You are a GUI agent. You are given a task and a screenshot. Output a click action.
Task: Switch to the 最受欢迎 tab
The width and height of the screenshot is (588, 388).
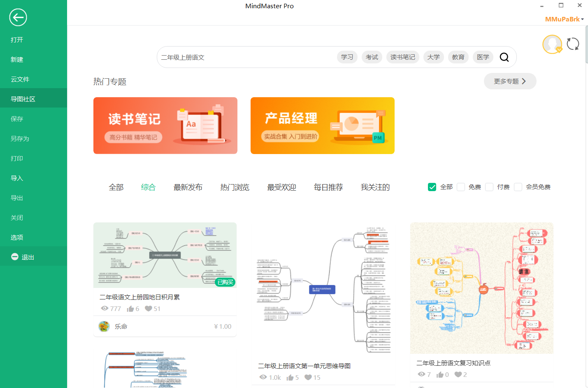[282, 187]
